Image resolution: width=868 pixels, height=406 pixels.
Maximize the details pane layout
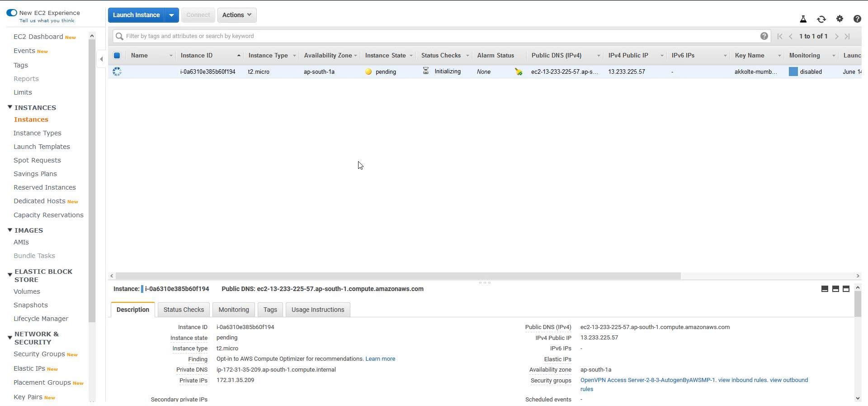[x=846, y=289]
